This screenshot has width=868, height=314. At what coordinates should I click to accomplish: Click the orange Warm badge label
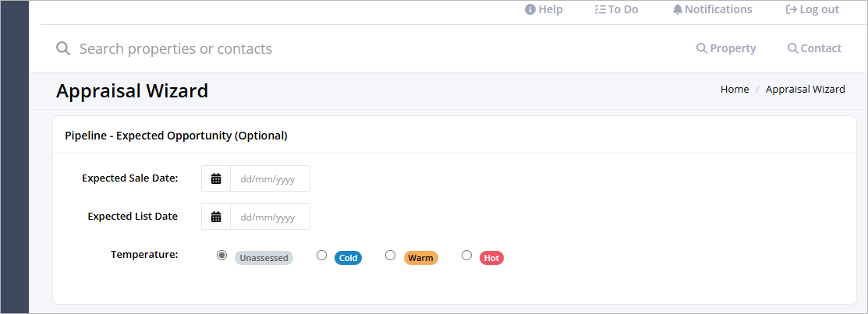click(x=420, y=258)
